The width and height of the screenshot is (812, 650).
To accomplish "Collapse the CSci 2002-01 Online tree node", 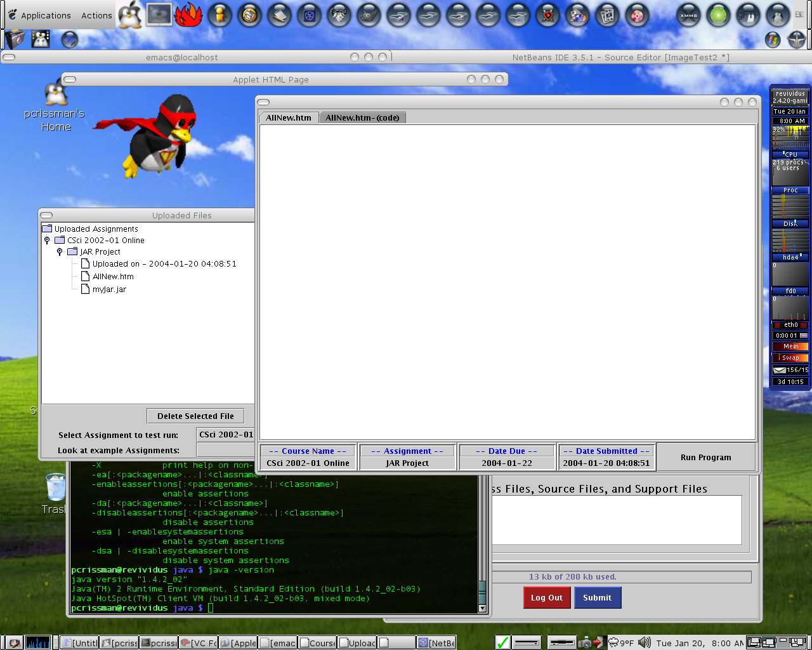I will [x=47, y=241].
